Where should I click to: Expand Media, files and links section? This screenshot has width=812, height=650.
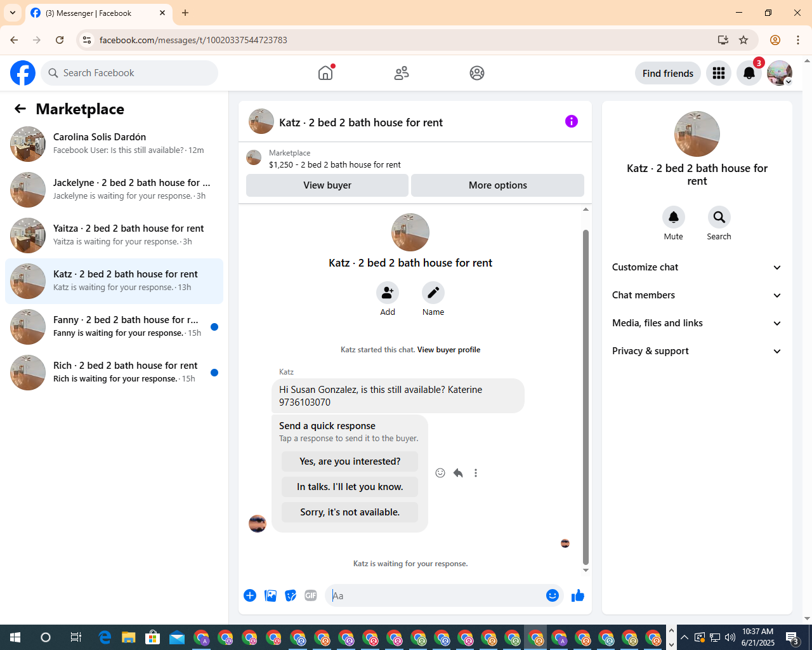point(697,323)
